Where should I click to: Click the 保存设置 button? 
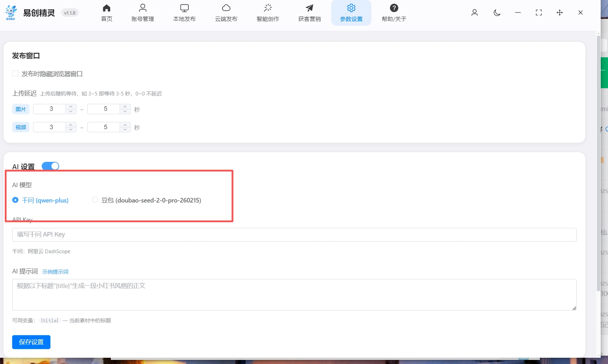click(x=31, y=342)
